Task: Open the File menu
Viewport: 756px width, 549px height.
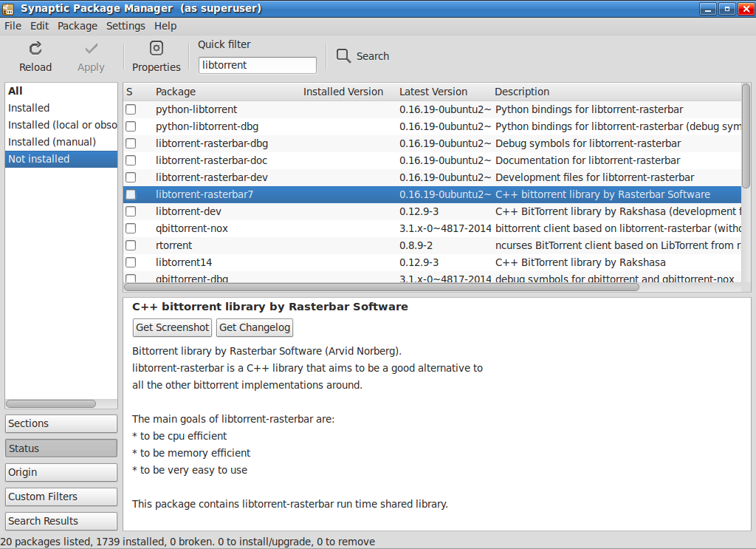Action: click(13, 26)
